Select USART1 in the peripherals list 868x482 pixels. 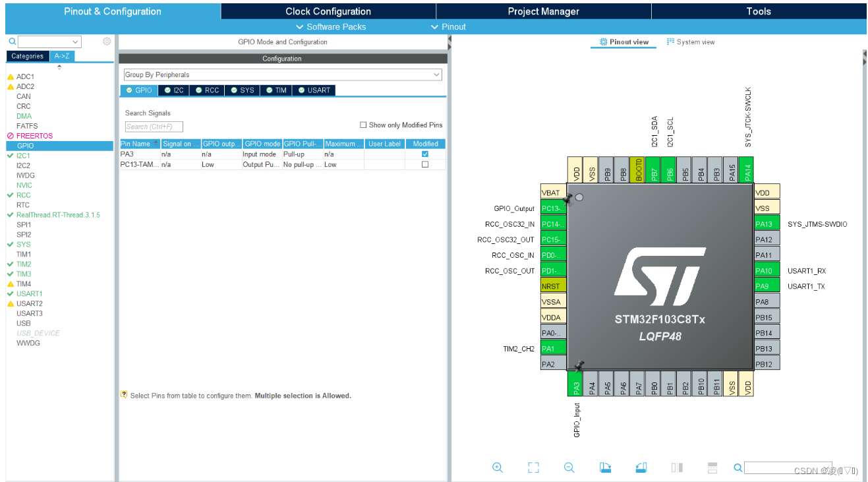[30, 294]
